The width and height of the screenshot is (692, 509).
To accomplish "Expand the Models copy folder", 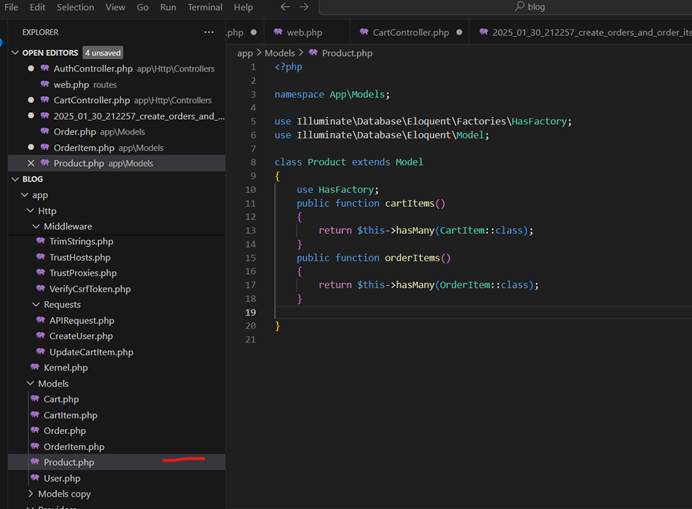I will click(x=30, y=494).
